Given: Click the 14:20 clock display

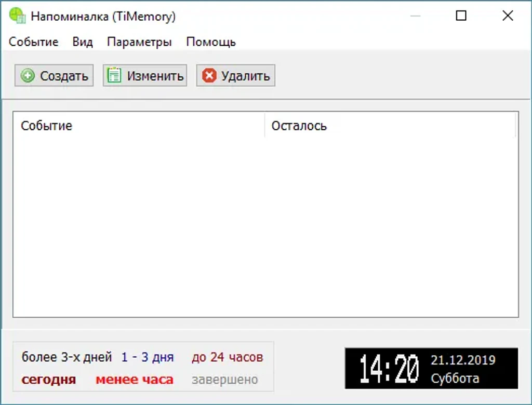Looking at the screenshot, I should point(389,369).
